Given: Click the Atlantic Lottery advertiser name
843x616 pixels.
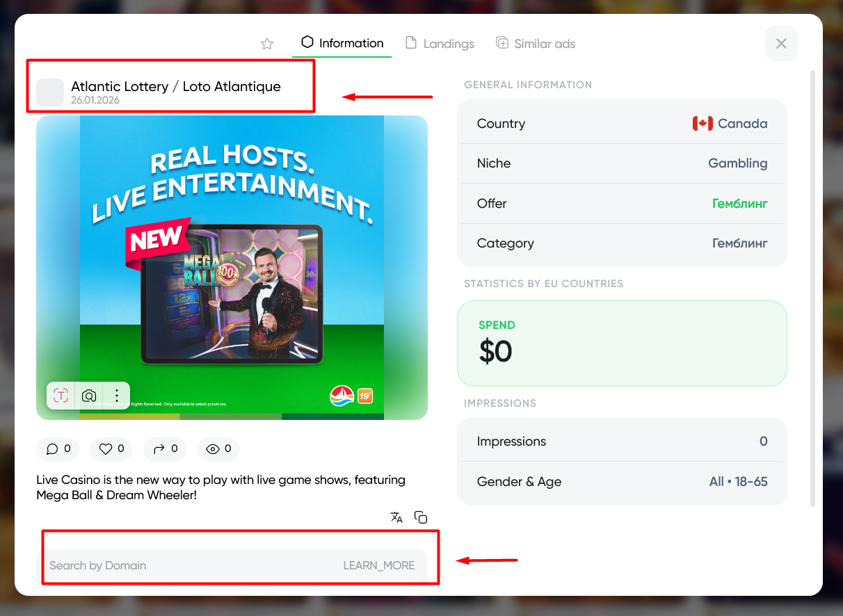Looking at the screenshot, I should pyautogui.click(x=176, y=87).
